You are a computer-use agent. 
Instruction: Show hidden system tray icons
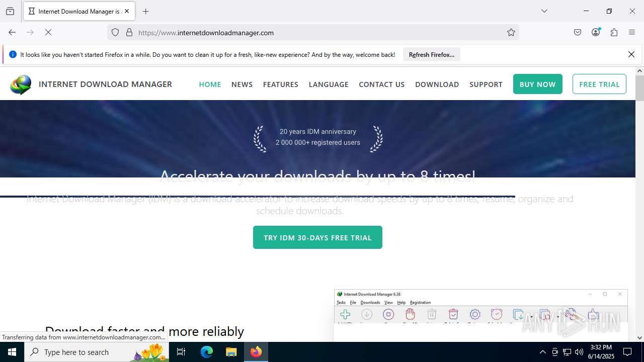[x=542, y=352]
